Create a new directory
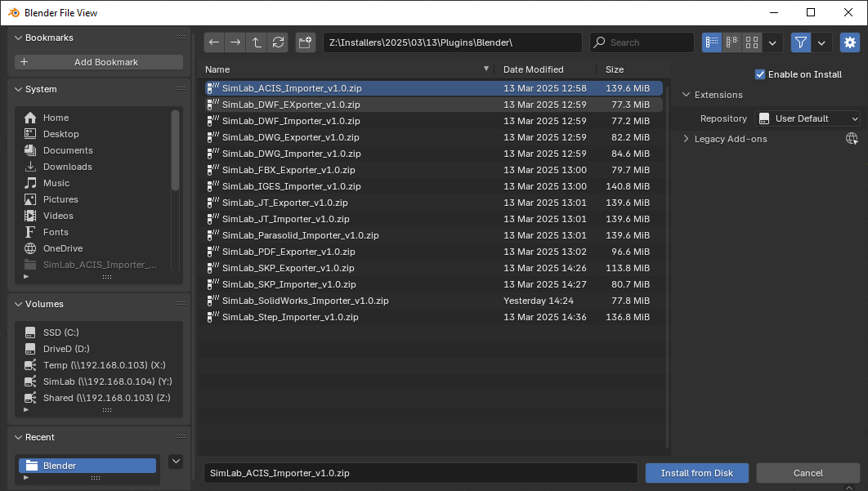The width and height of the screenshot is (868, 491). click(306, 42)
